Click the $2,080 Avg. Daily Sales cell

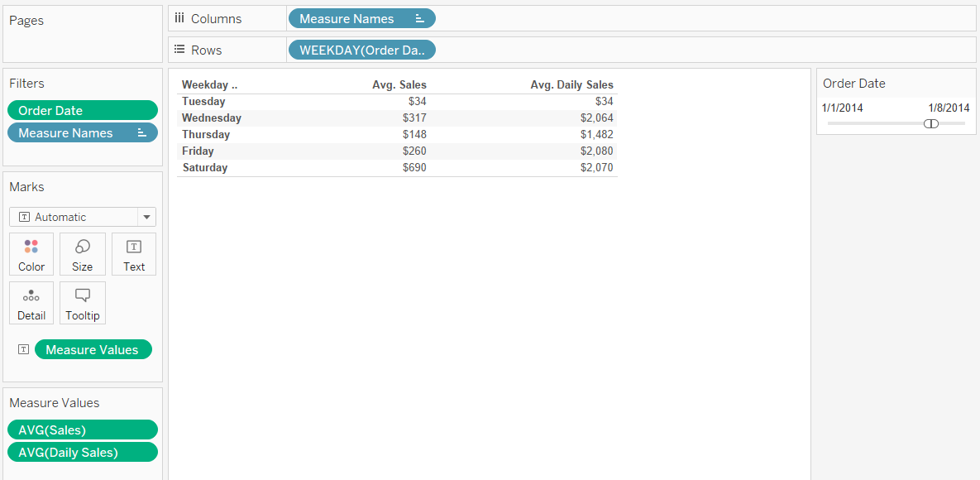[596, 151]
